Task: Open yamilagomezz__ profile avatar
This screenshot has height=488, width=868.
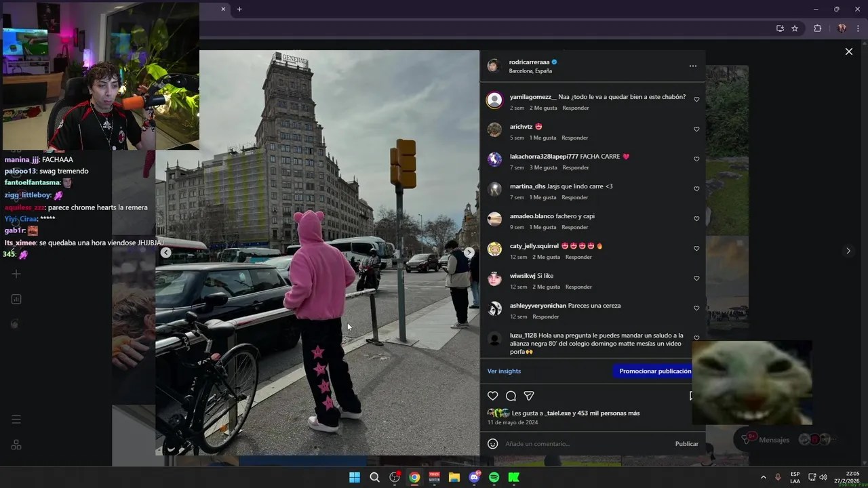Action: point(494,100)
